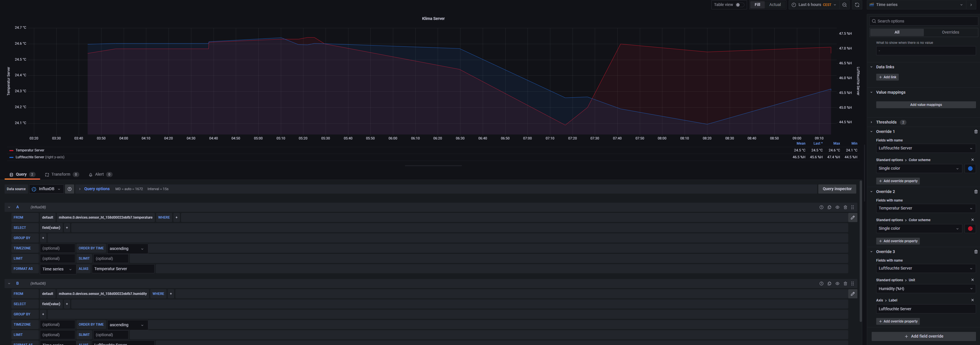
Task: Click data source help icon
Action: tap(70, 189)
